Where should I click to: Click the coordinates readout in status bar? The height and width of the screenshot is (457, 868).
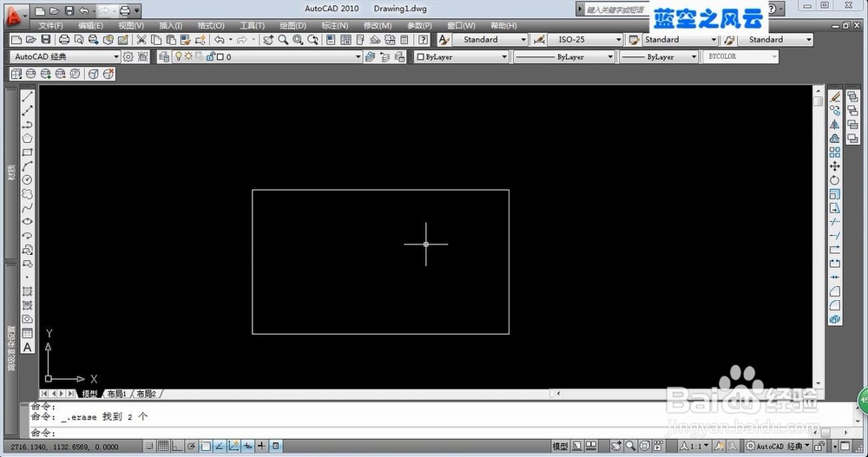(x=65, y=447)
